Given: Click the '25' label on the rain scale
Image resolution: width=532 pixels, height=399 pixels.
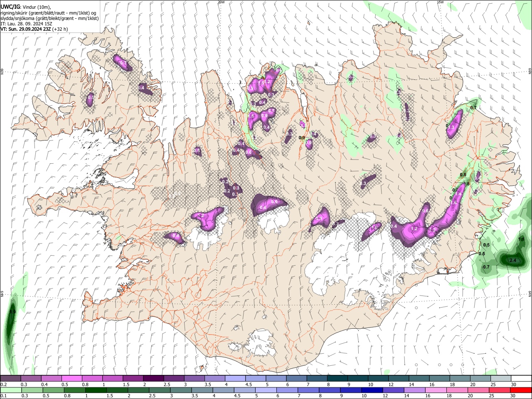Looking at the screenshot, I should 492,396.
